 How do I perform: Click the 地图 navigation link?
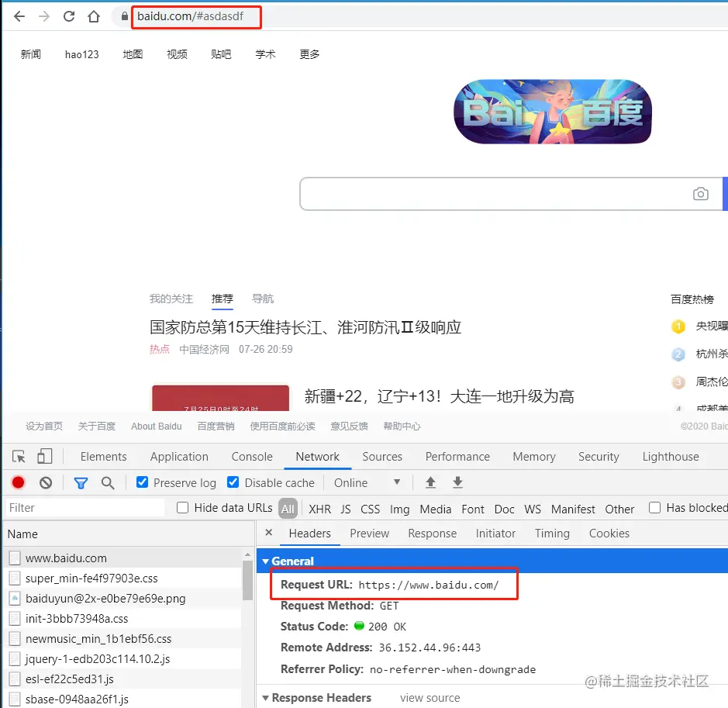[x=133, y=54]
